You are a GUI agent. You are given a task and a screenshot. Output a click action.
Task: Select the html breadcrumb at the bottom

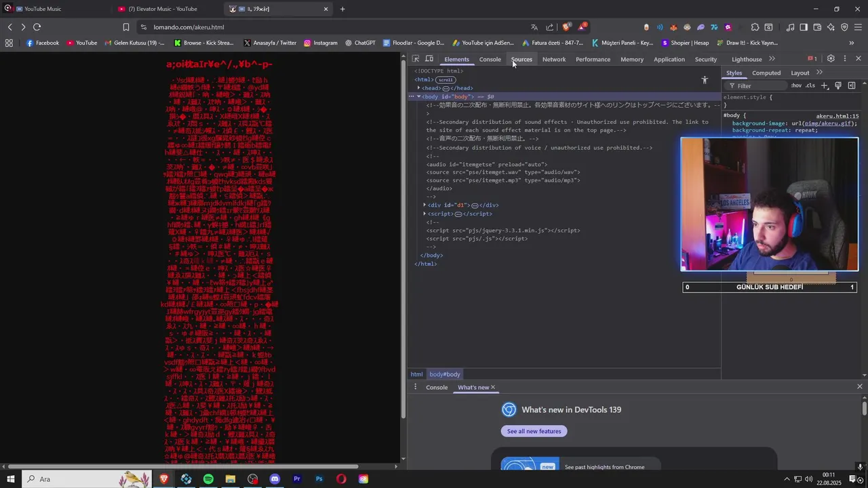416,374
